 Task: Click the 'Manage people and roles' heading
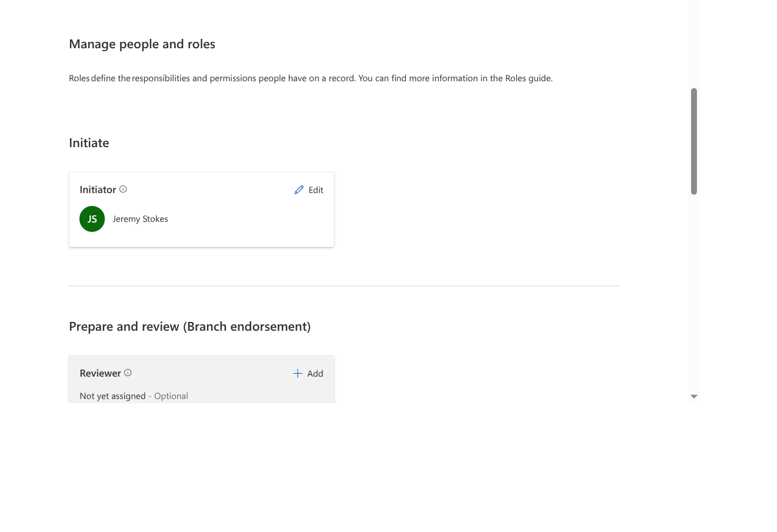tap(142, 44)
